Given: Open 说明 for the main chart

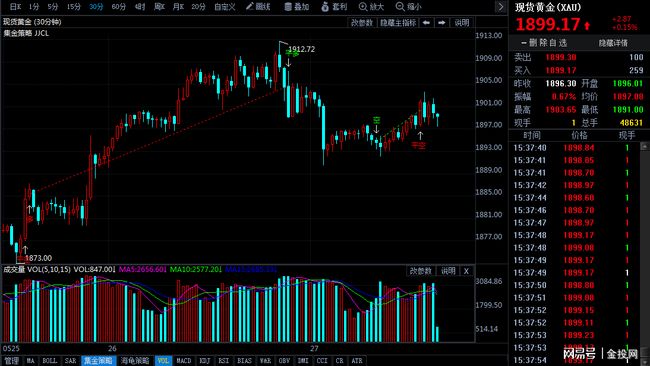Looking at the screenshot, I should coord(461,22).
